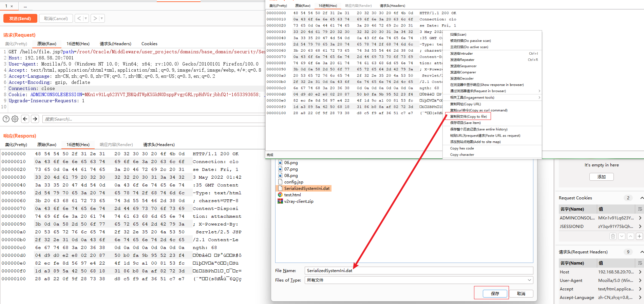Screen dimensions: 644x304
Task: Go to previous search match arrow
Action: pos(25,119)
